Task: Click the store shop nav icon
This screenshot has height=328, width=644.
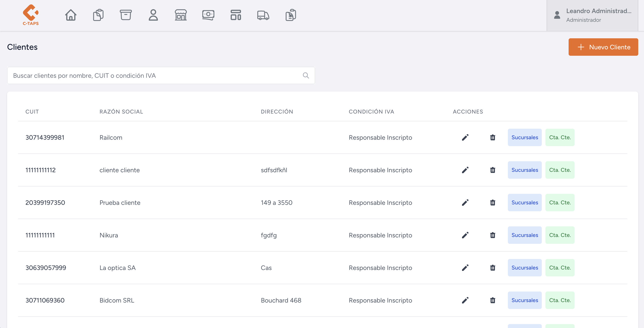Action: (181, 15)
